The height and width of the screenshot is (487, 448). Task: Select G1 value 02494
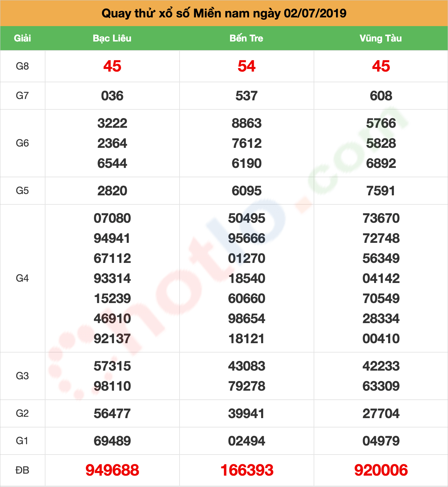pyautogui.click(x=247, y=441)
